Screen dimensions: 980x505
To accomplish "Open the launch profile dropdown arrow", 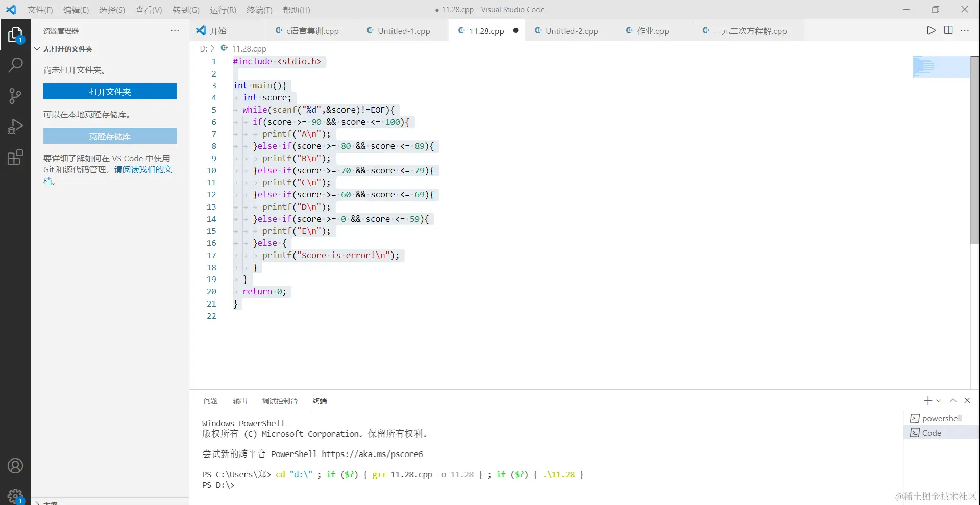I will (939, 401).
